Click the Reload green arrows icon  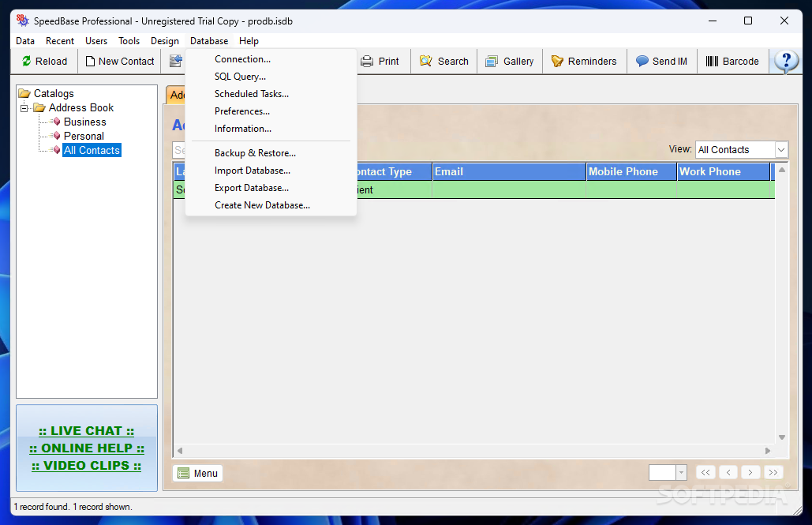tap(26, 61)
